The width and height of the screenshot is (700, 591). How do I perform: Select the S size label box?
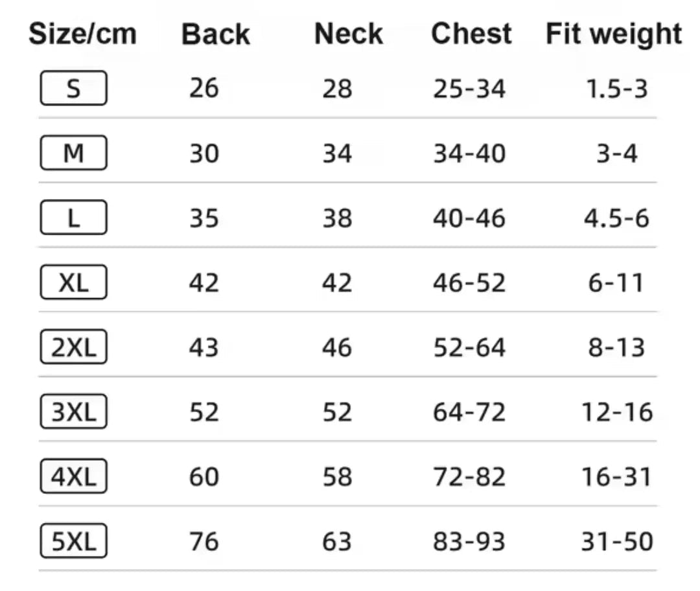(74, 88)
